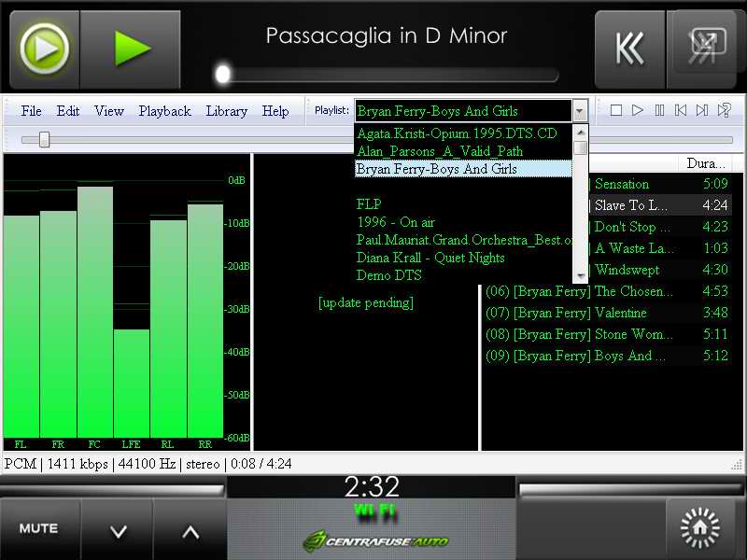Open the Playback menu
Viewport: 747px width, 560px height.
pyautogui.click(x=164, y=111)
